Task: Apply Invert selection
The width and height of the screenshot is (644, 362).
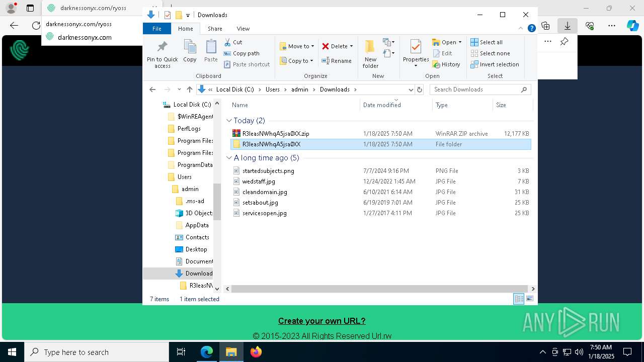Action: coord(495,64)
